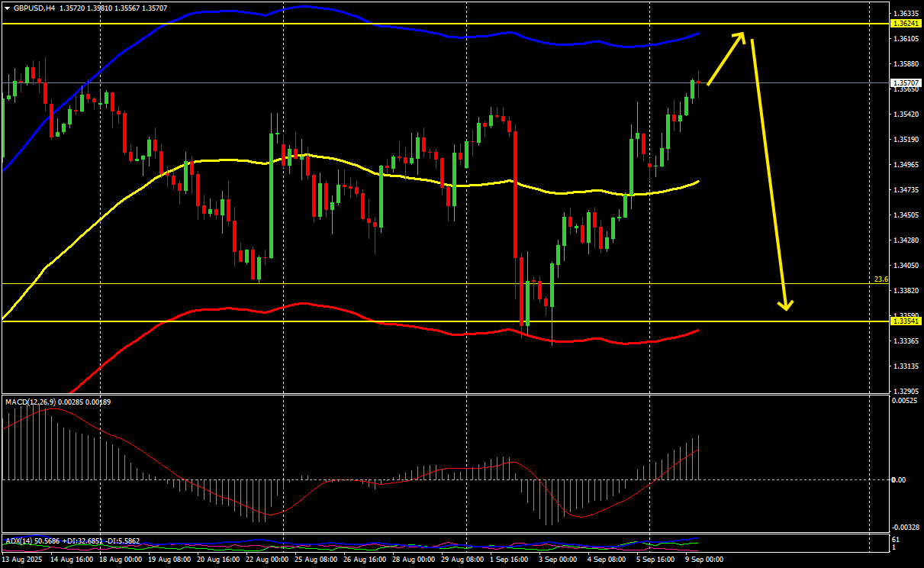Click the 23.6 Fibonacci level label
The image size is (924, 568).
coord(881,279)
